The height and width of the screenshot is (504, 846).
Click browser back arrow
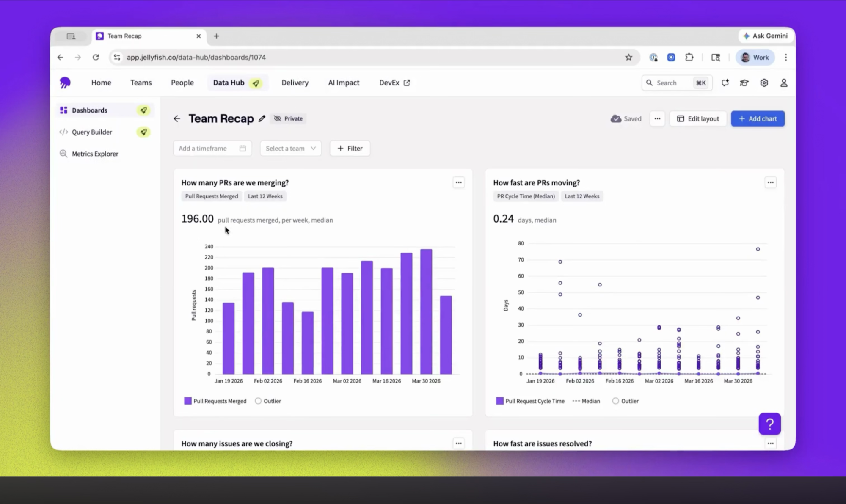[x=61, y=57]
